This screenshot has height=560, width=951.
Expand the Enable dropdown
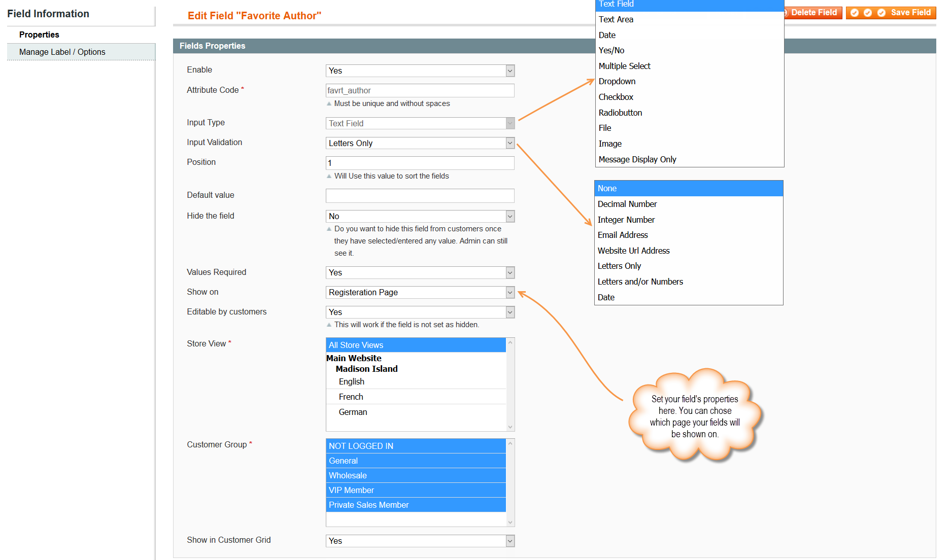point(510,71)
